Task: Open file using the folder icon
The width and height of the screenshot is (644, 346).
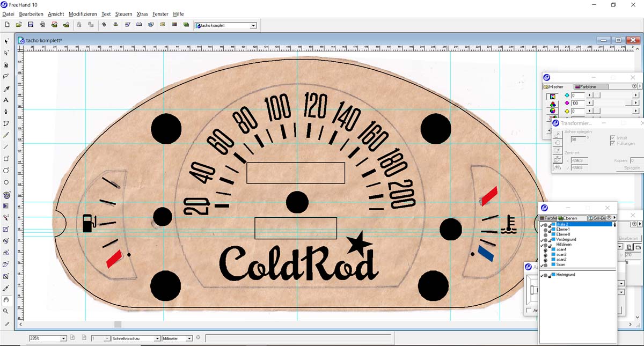Action: [x=19, y=25]
